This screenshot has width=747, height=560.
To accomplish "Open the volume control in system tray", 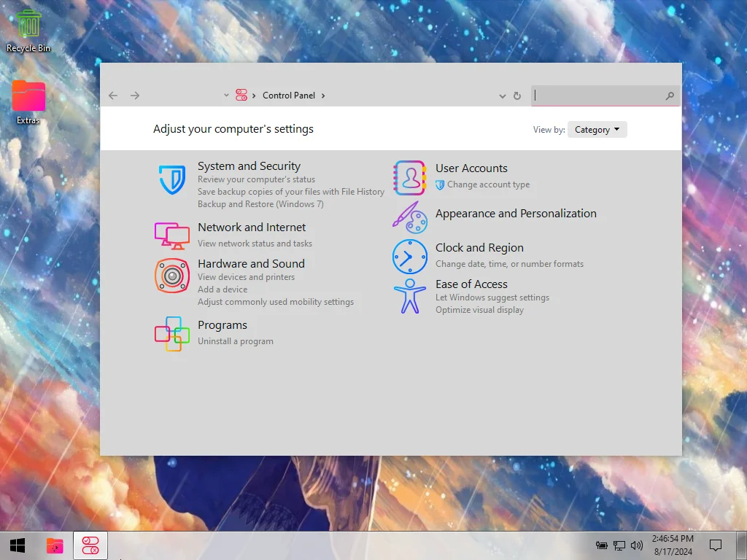I will 636,545.
